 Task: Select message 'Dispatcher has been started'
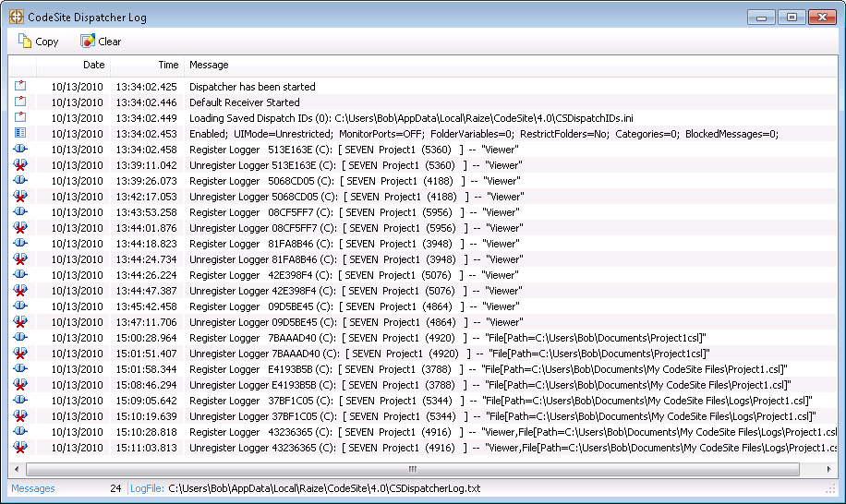coord(252,87)
